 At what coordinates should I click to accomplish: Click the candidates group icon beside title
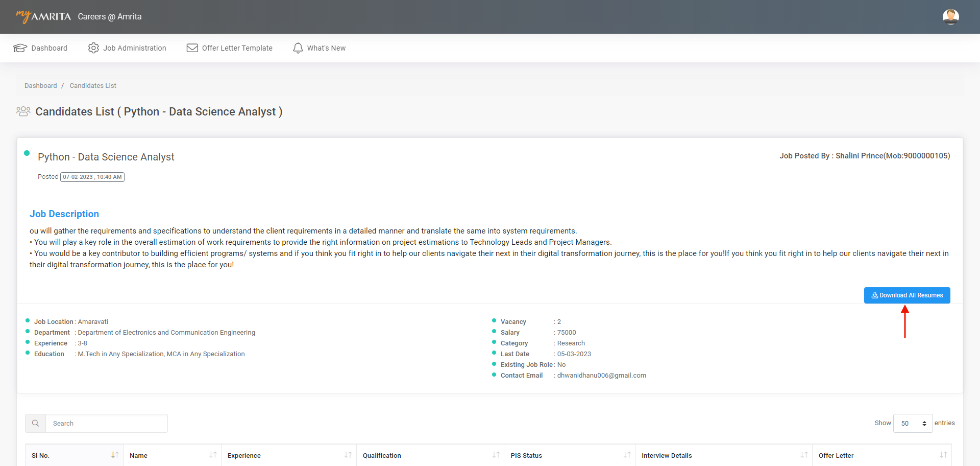[23, 111]
